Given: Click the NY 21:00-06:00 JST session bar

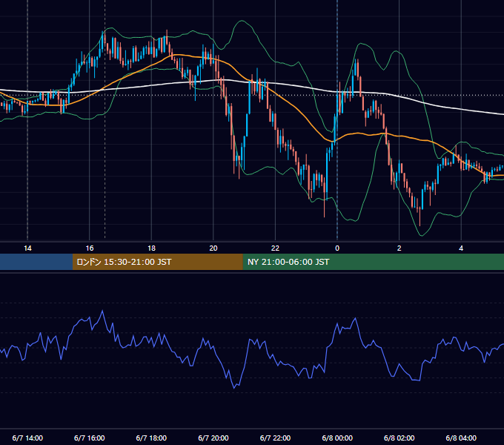Looking at the screenshot, I should click(373, 262).
